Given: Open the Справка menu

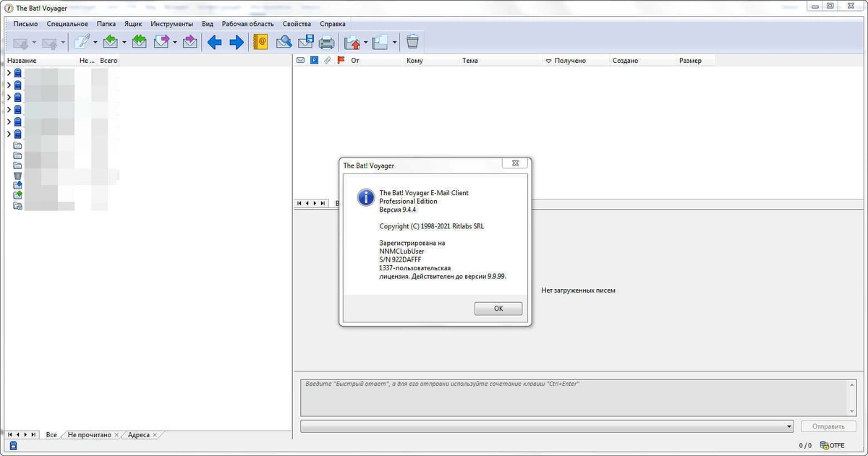Looking at the screenshot, I should [333, 24].
